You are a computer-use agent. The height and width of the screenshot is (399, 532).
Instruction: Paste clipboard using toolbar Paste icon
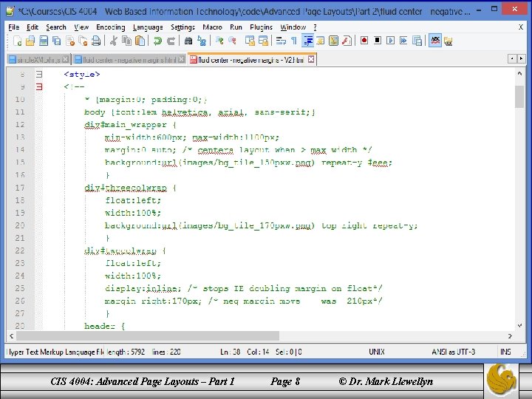click(x=140, y=41)
